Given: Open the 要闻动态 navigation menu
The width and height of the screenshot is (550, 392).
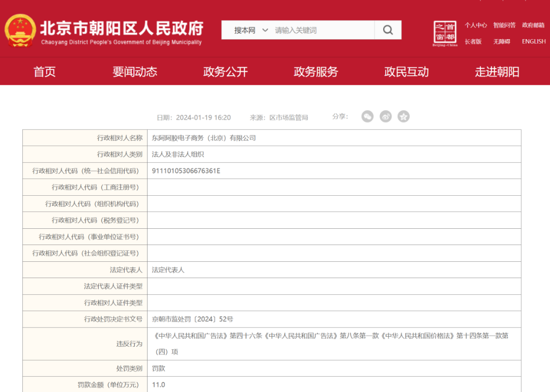Looking at the screenshot, I should click(135, 72).
